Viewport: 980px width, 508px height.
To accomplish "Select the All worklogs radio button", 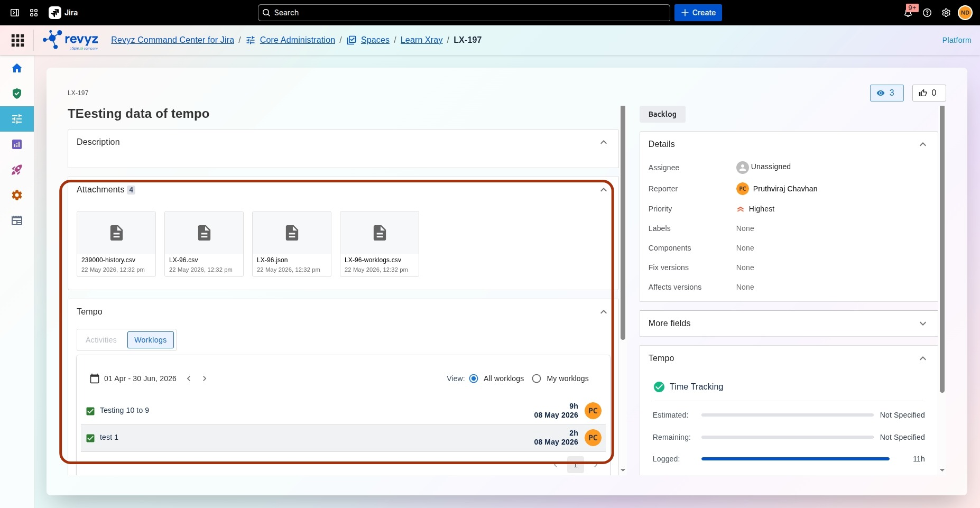I will click(x=474, y=378).
